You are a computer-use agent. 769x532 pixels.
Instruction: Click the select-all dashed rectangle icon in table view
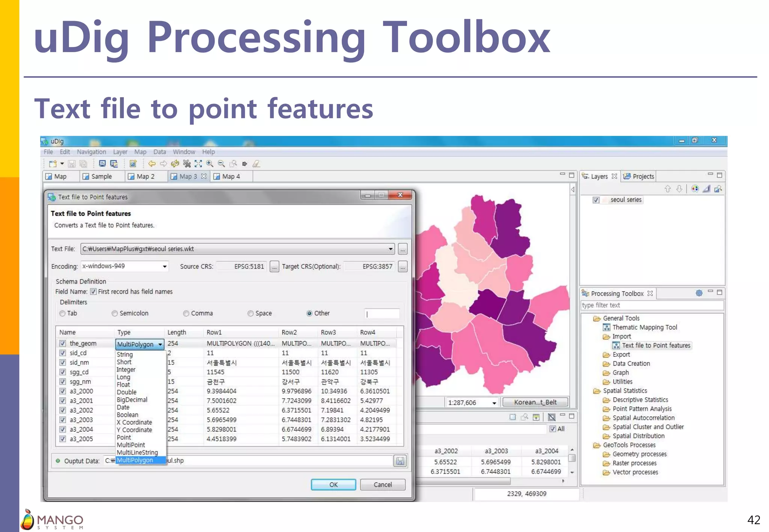(x=513, y=417)
